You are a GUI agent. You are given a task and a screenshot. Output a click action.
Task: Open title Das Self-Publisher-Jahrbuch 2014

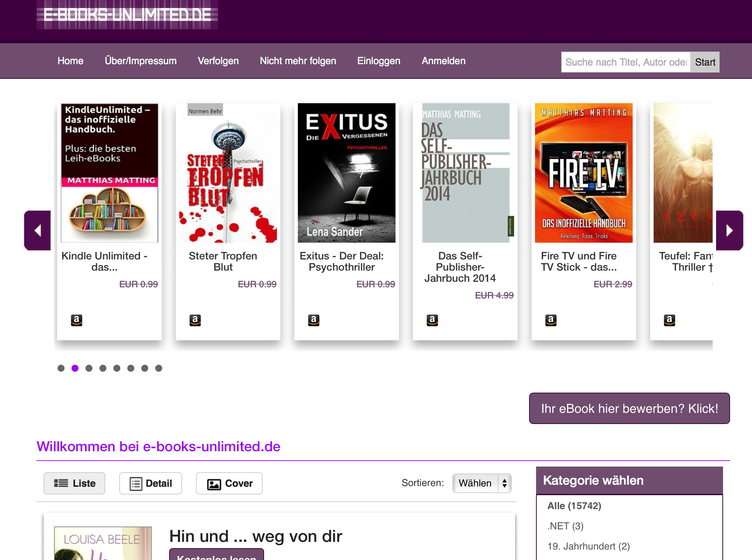(460, 267)
